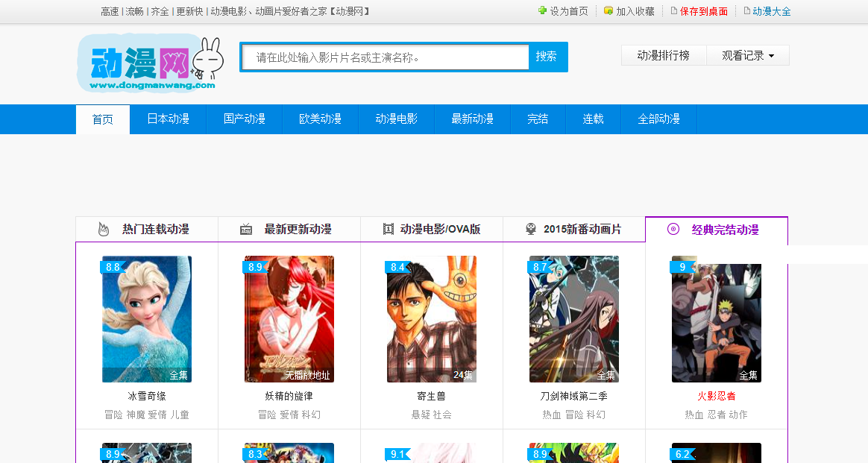This screenshot has height=463, width=868.
Task: Click 设为首页 link
Action: point(568,11)
